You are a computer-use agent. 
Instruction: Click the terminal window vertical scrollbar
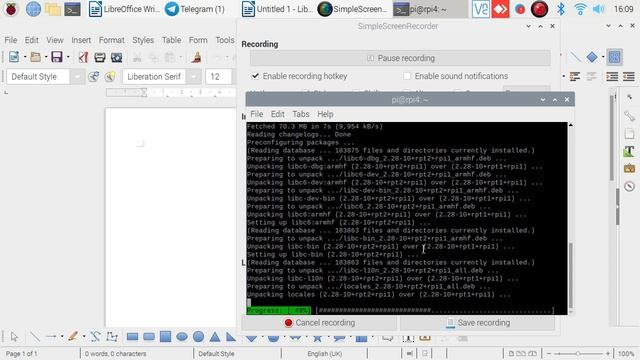[571, 276]
